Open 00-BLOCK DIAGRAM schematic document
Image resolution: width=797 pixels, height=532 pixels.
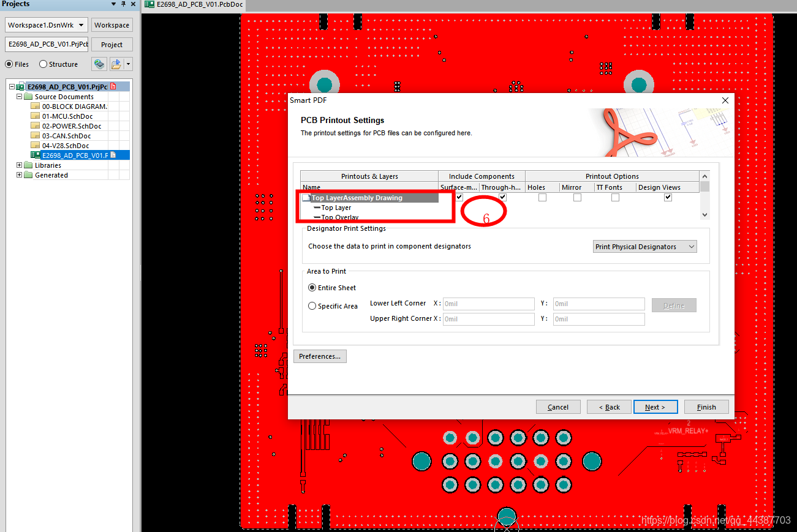point(74,107)
